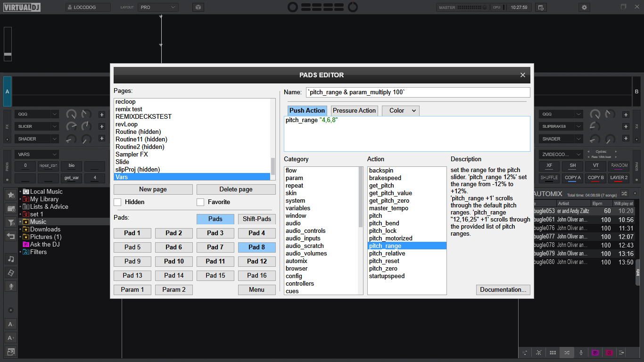The height and width of the screenshot is (362, 644).
Task: Click the pad Name input field
Action: [x=418, y=92]
